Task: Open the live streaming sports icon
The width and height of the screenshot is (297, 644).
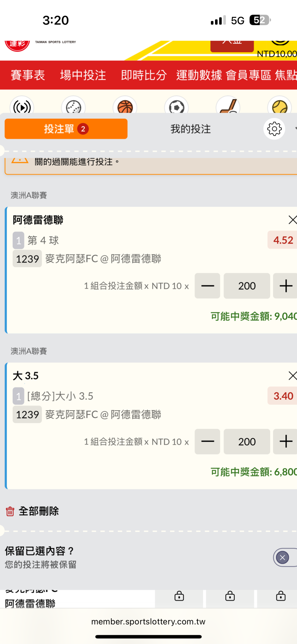Action: (22, 107)
